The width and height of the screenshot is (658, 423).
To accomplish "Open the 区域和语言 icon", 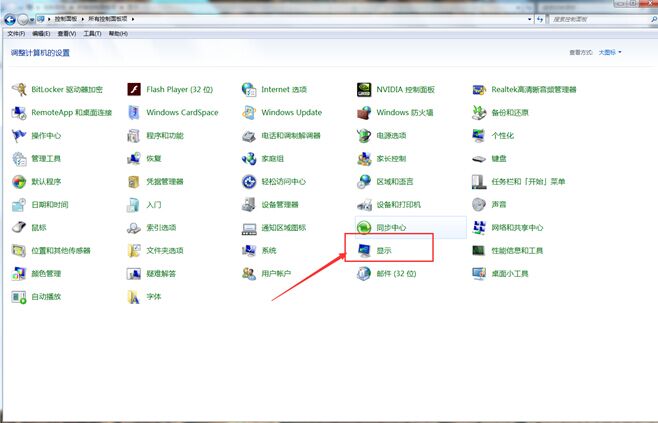I will pyautogui.click(x=364, y=182).
